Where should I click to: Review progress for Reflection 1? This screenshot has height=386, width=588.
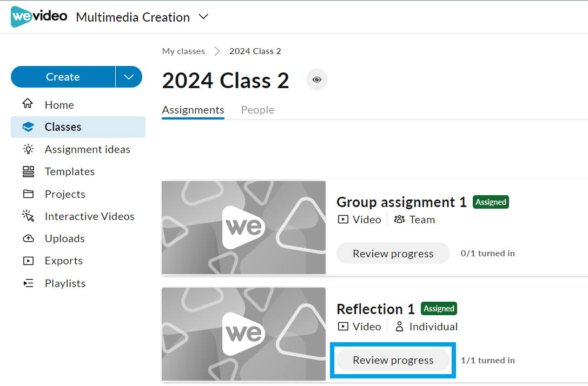click(x=393, y=360)
